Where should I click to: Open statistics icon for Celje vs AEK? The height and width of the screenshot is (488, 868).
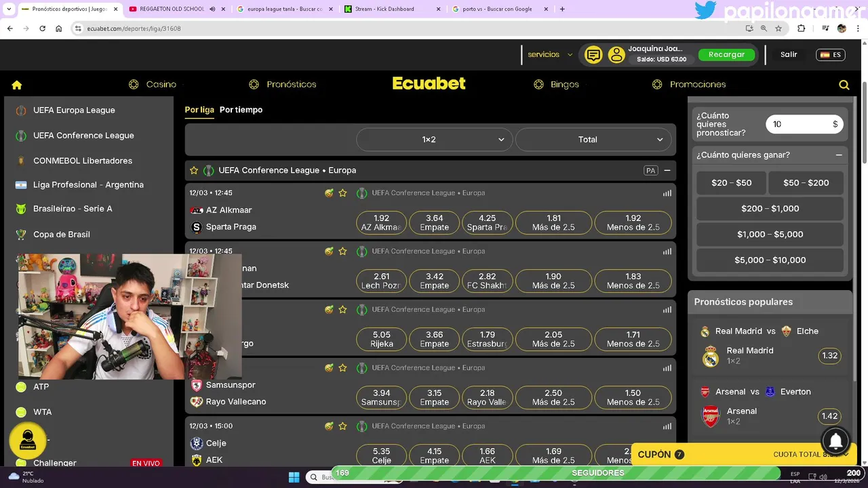click(667, 426)
